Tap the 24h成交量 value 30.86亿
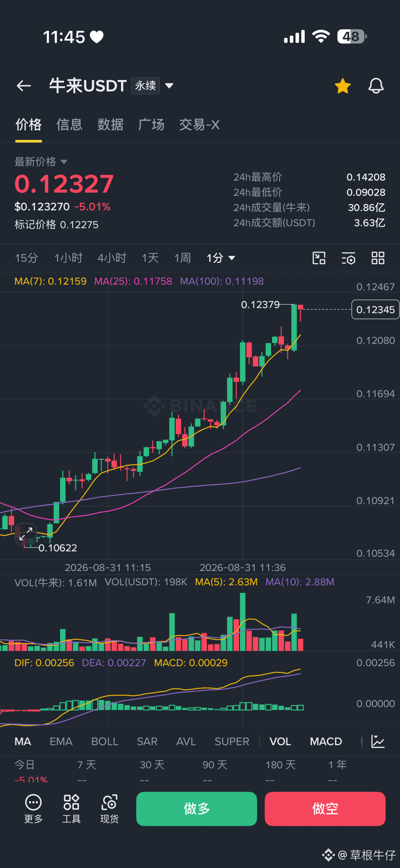Screen dimensions: 400x868 click(367, 208)
